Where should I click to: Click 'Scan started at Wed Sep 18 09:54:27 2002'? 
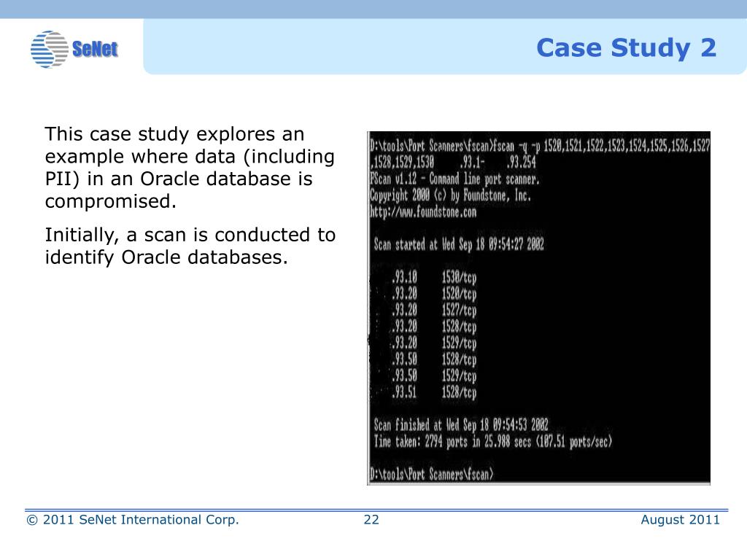click(x=459, y=244)
